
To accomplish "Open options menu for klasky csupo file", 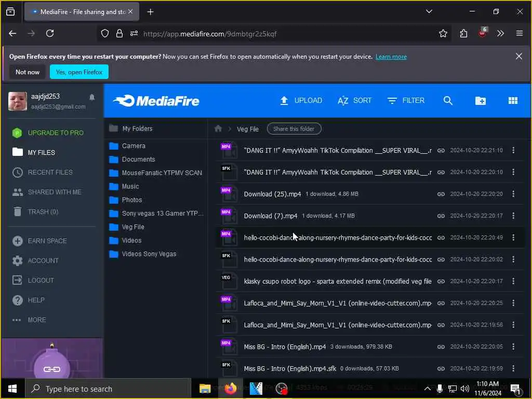I will click(513, 281).
